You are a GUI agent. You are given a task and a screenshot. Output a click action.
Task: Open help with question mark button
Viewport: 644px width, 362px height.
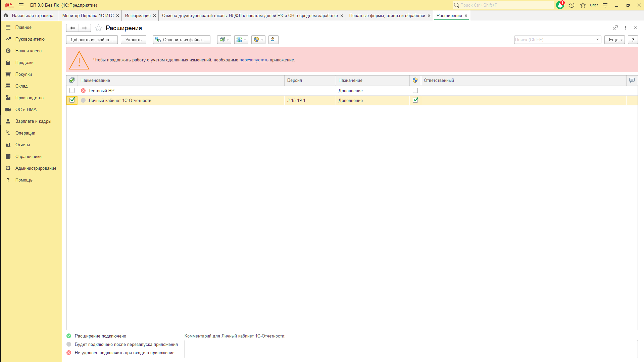tap(633, 40)
